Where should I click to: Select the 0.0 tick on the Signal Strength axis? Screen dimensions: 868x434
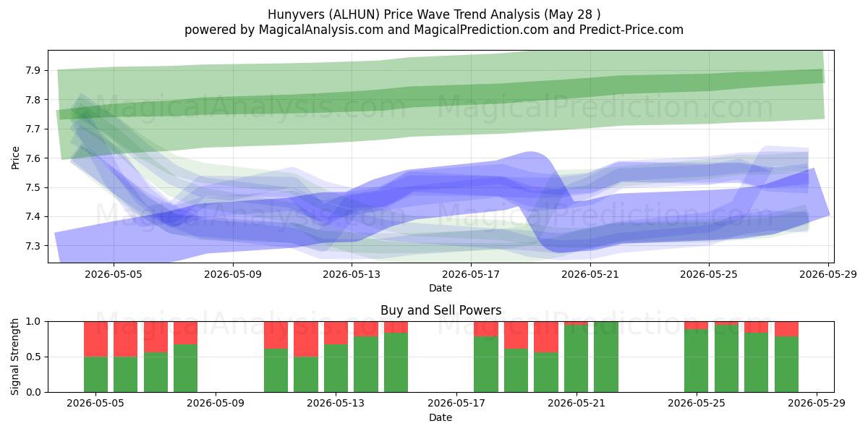[32, 392]
